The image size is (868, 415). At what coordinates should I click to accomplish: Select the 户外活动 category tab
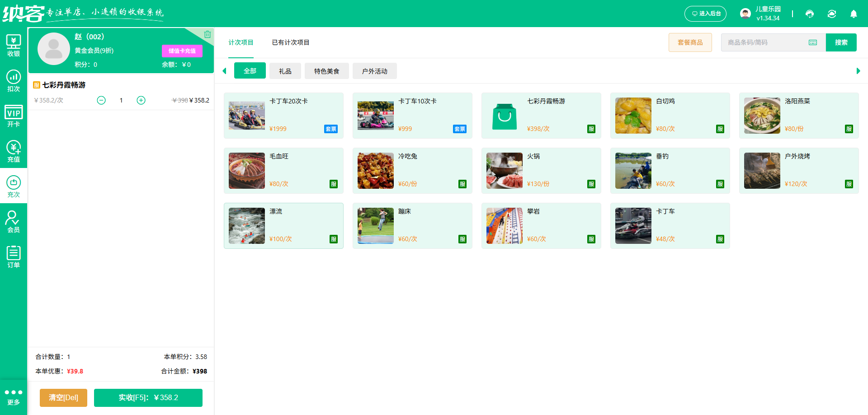pyautogui.click(x=374, y=71)
